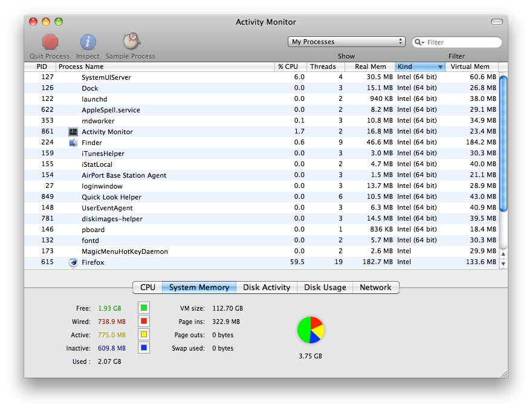The width and height of the screenshot is (532, 411).
Task: Select the SystemUIServer process row
Action: [x=262, y=77]
